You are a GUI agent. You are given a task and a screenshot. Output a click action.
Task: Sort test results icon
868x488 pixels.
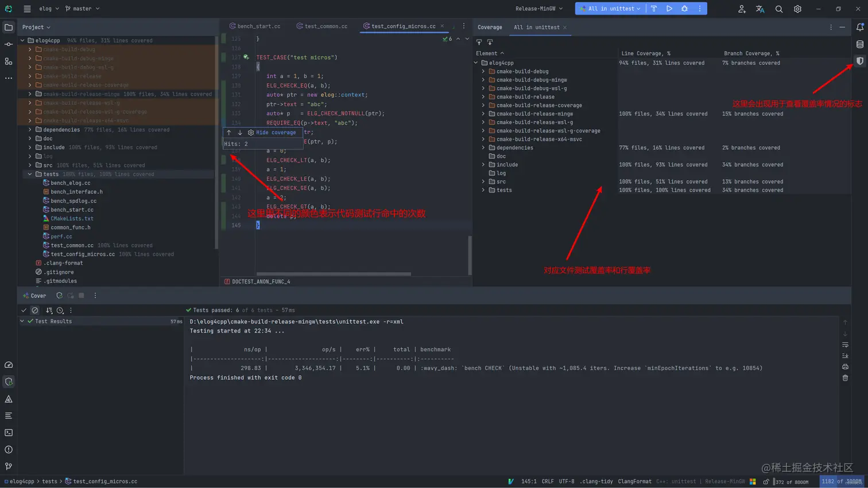[x=49, y=310]
